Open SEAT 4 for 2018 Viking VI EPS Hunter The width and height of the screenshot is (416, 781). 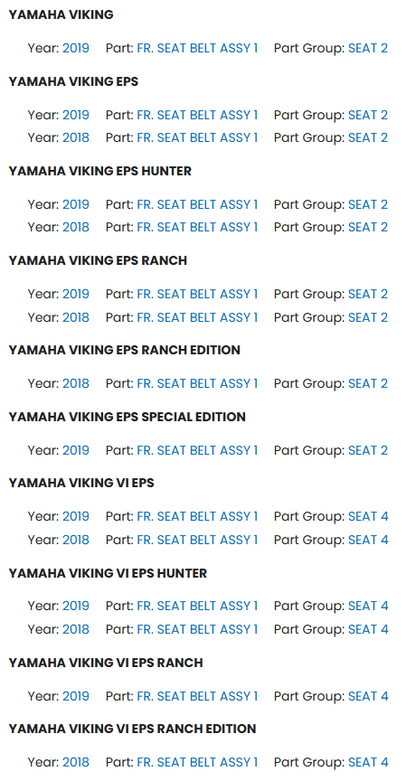point(368,629)
